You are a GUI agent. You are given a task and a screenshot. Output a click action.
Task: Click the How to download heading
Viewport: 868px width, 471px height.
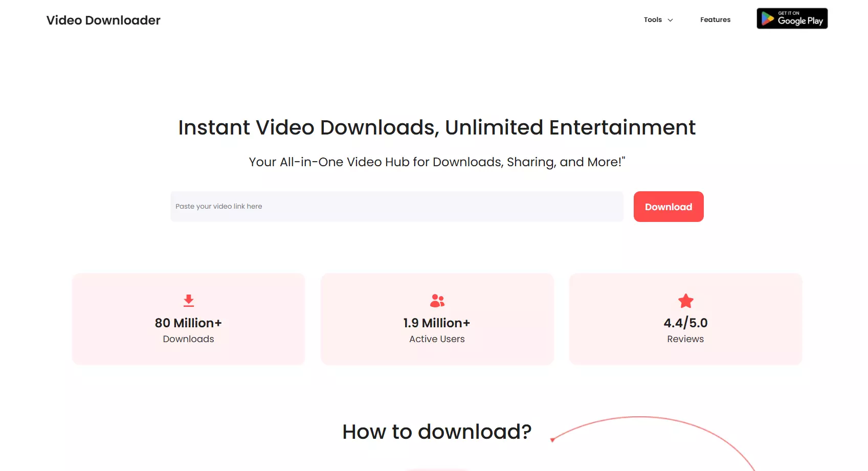(x=437, y=432)
